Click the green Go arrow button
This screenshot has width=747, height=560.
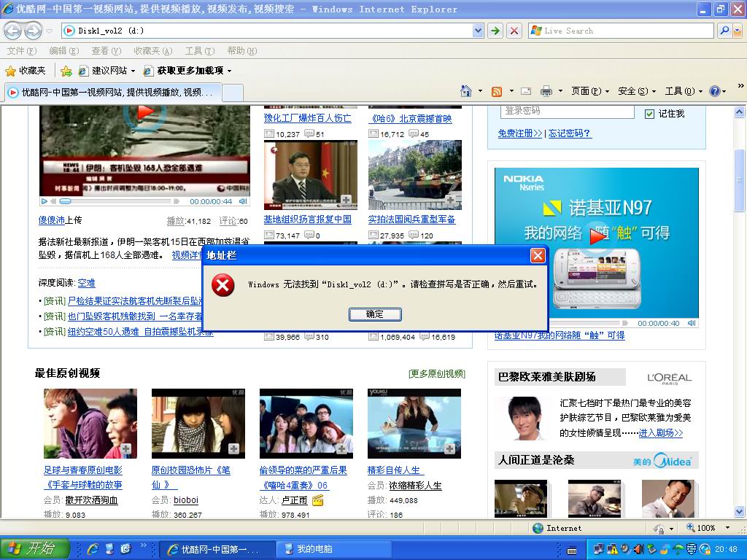(x=495, y=31)
